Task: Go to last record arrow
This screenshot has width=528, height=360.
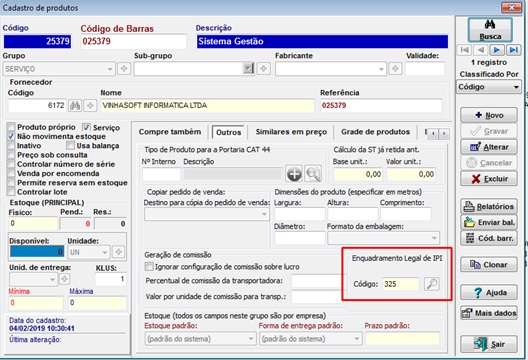Action: coord(513,50)
